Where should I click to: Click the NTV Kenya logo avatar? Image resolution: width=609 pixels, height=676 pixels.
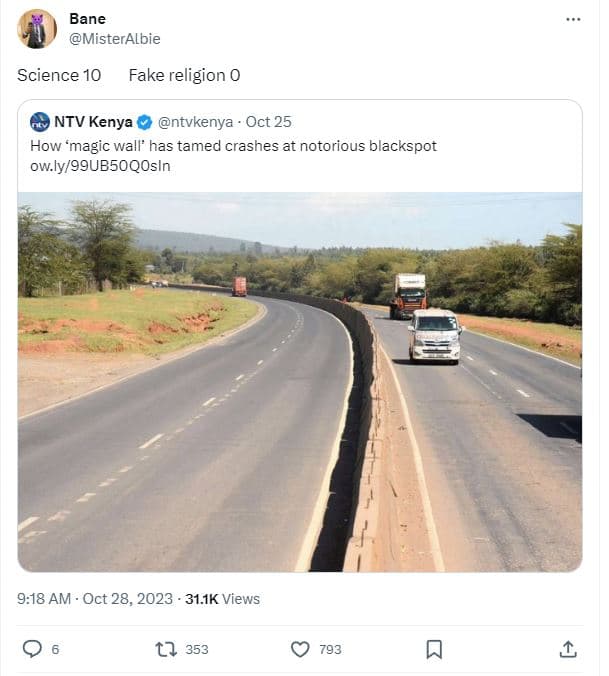click(x=40, y=122)
